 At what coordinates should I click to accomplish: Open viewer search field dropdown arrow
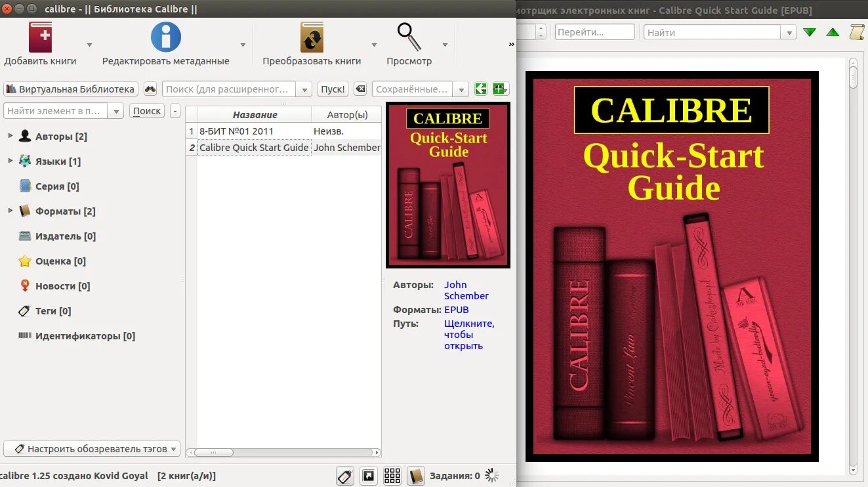(x=789, y=32)
